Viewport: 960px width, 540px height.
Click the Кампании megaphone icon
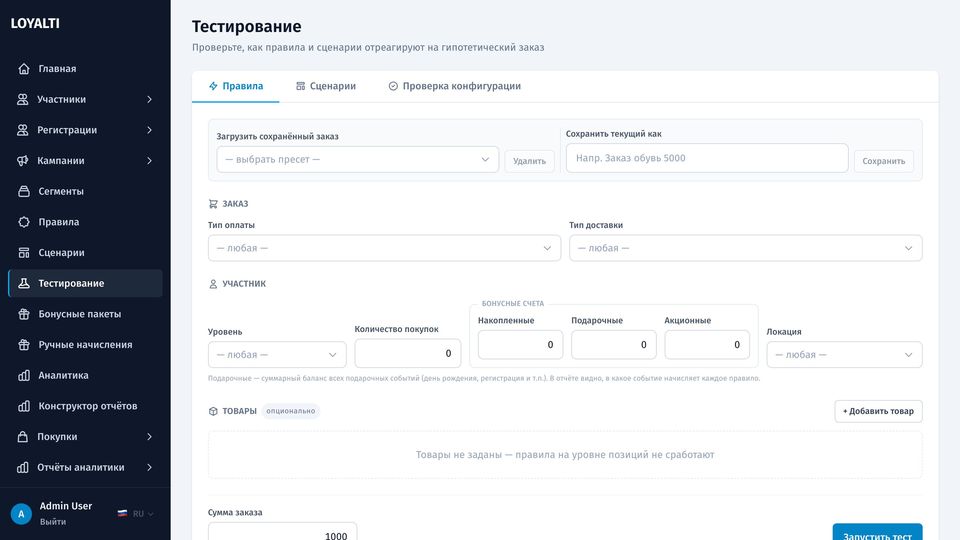pyautogui.click(x=23, y=160)
